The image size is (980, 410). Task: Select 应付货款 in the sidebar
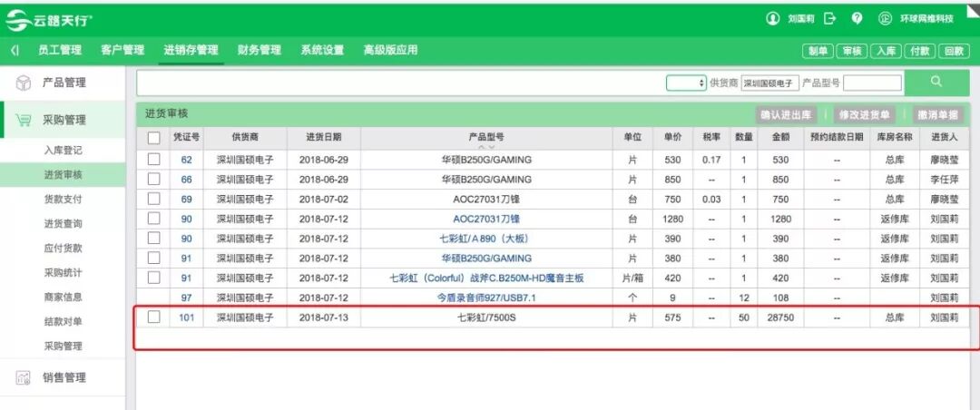[x=64, y=249]
